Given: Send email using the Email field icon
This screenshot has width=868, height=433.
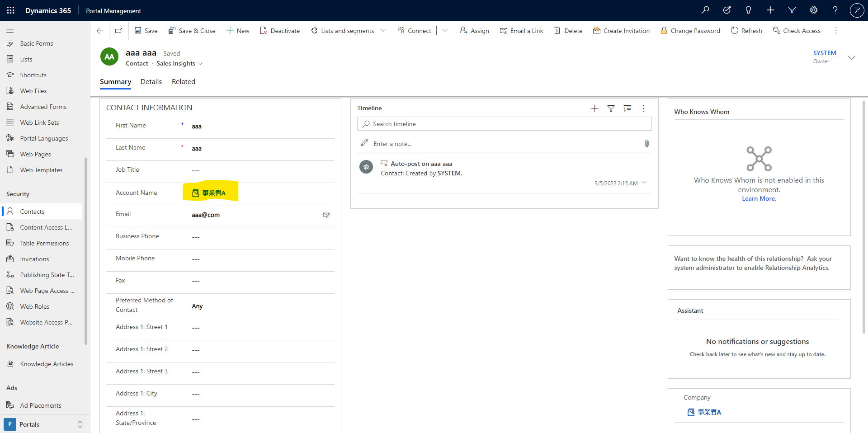Looking at the screenshot, I should pyautogui.click(x=326, y=215).
